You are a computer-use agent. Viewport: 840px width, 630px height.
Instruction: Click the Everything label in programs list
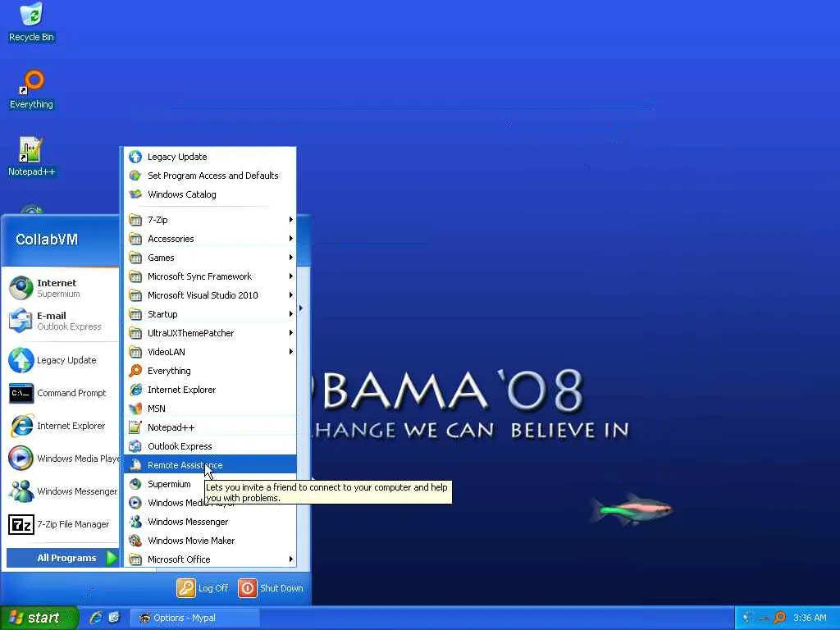click(169, 371)
